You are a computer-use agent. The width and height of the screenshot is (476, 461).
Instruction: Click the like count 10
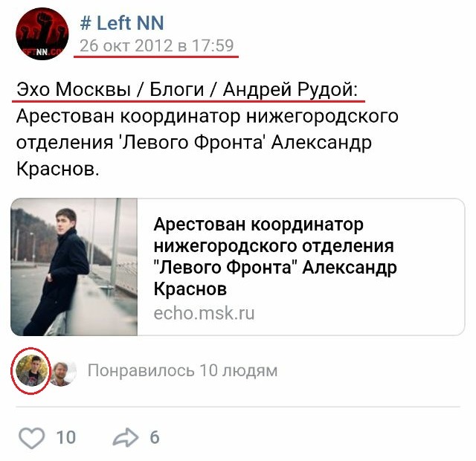point(66,438)
